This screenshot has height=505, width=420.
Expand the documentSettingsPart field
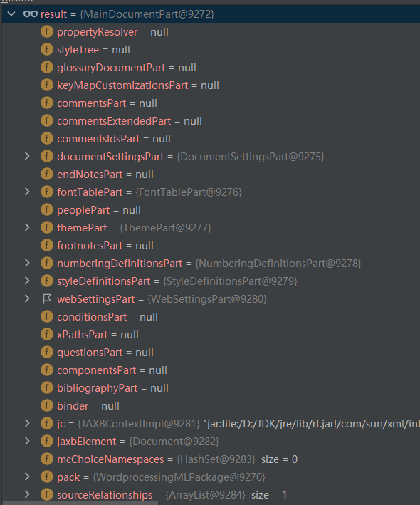(27, 156)
